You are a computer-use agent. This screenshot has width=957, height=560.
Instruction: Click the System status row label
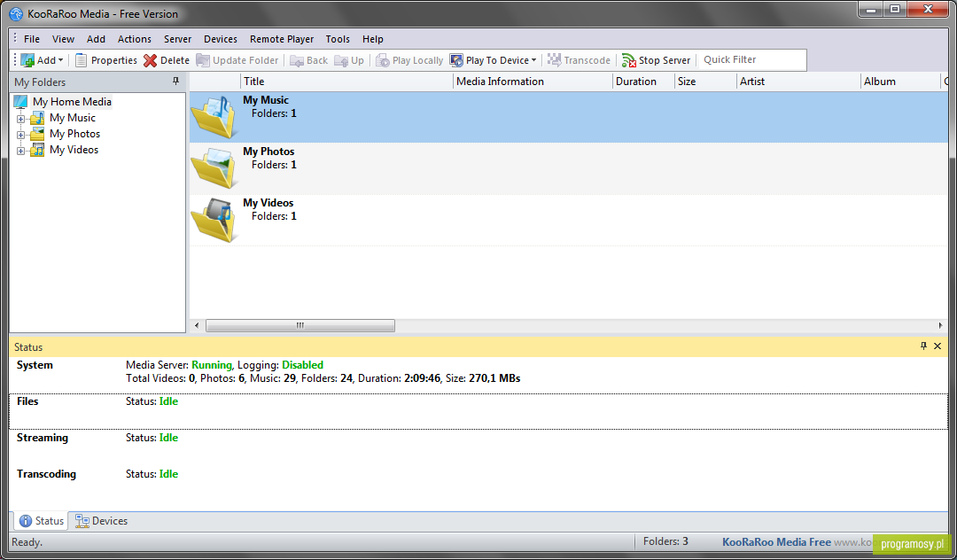[35, 365]
